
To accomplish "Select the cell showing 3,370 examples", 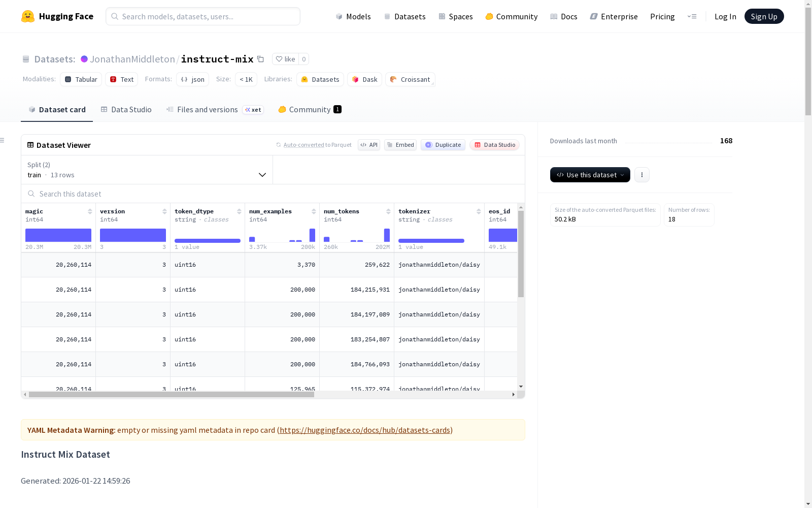I will pos(282,265).
